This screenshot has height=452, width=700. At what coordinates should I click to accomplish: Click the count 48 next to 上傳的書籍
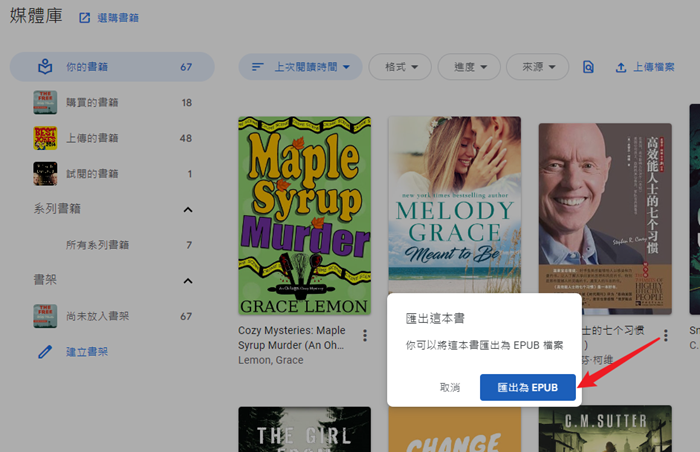click(186, 138)
